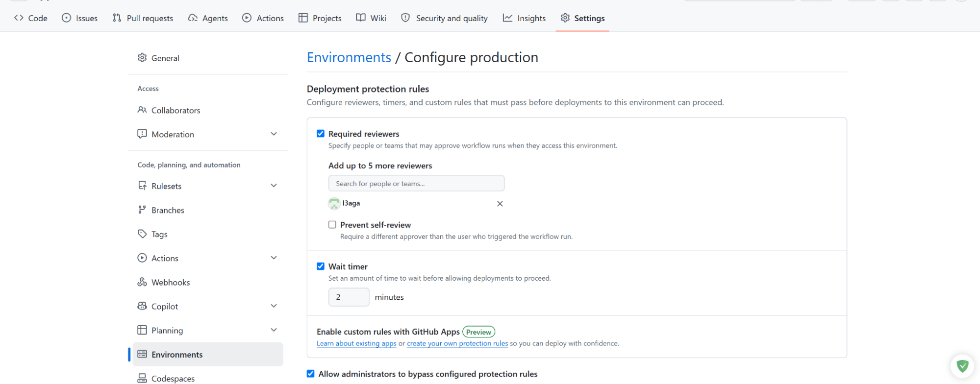
Task: Open Branches settings page
Action: [x=208, y=210]
